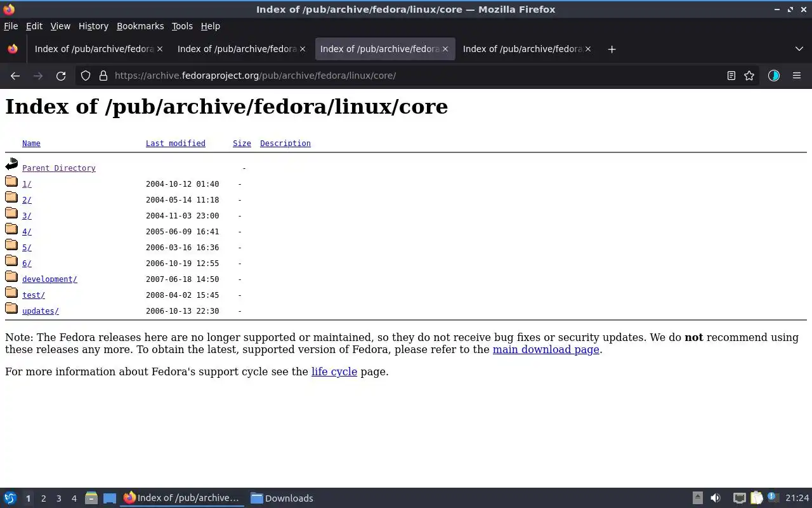Sort listing by Name column
The height and width of the screenshot is (508, 812).
click(x=31, y=144)
